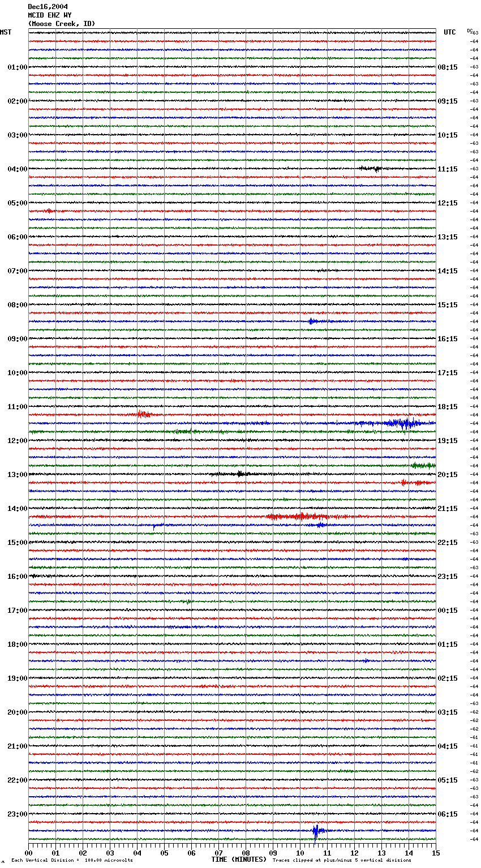
Task: Select the 19:00 MST row label
Action: coord(18,678)
